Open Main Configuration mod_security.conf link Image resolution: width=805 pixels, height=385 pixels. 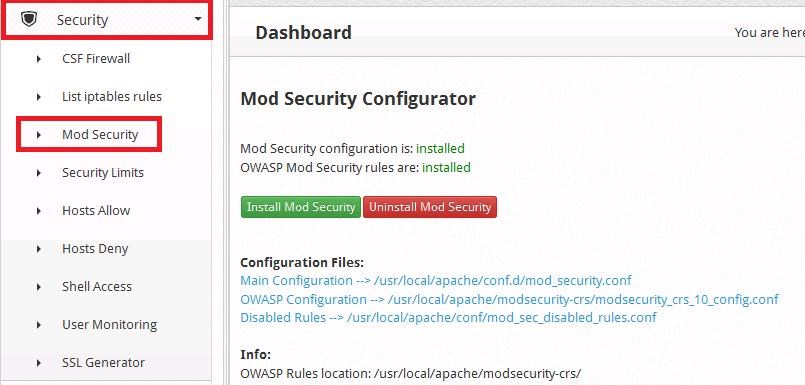436,281
